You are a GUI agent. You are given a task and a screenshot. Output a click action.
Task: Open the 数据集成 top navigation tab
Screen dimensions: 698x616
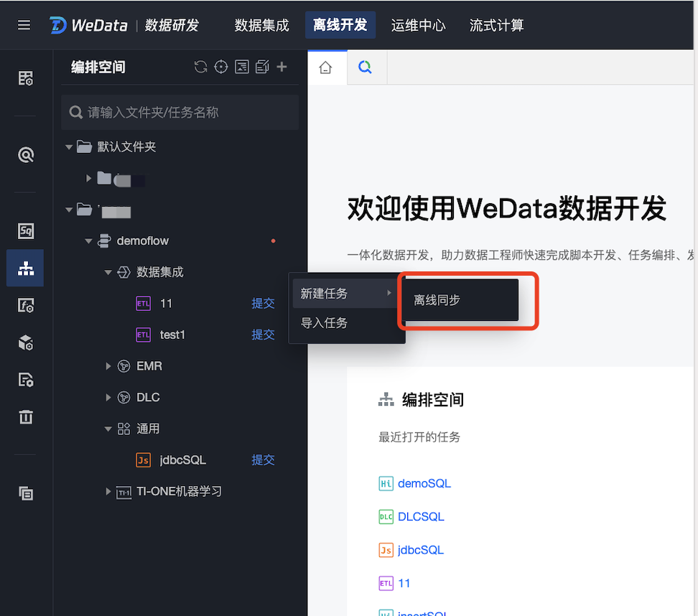pos(261,25)
